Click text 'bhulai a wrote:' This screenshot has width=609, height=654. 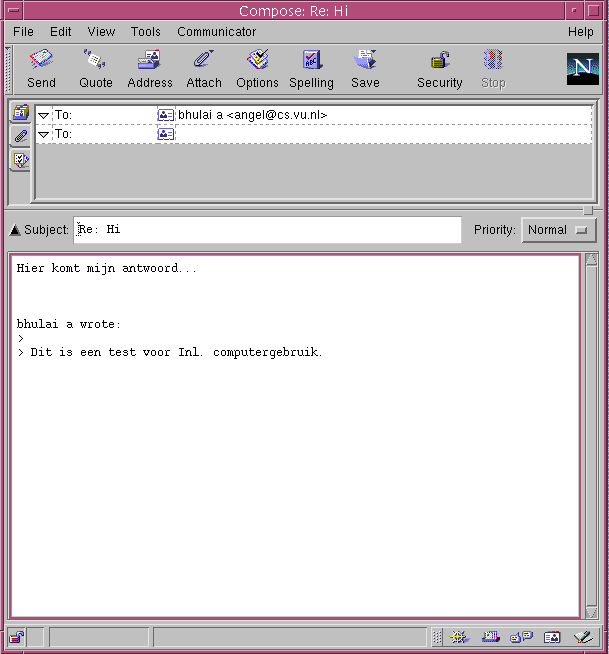[68, 324]
